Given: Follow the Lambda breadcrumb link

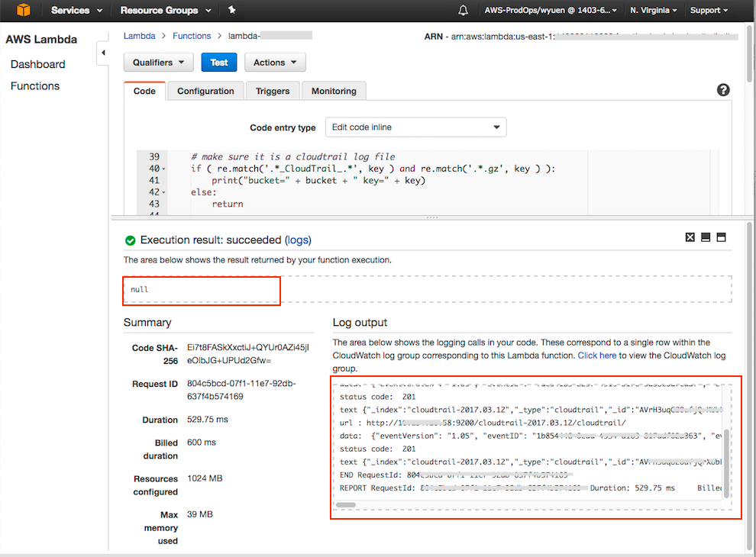Looking at the screenshot, I should coord(139,36).
